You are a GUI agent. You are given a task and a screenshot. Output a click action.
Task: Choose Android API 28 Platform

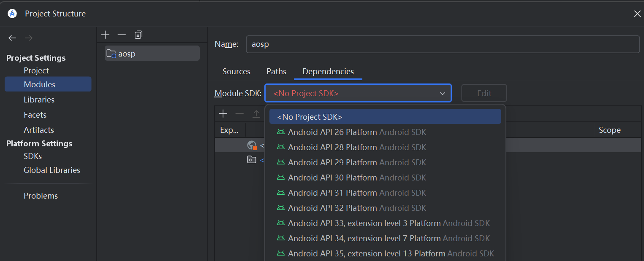tap(385, 147)
